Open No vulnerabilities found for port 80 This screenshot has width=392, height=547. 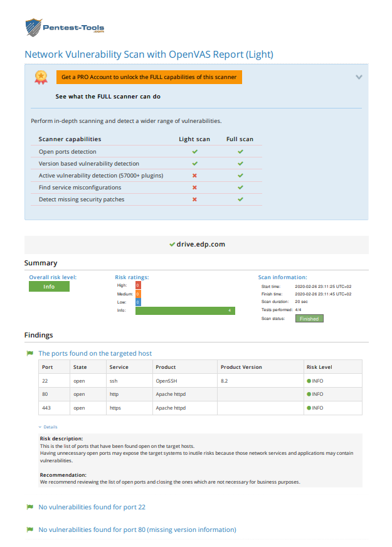click(137, 530)
